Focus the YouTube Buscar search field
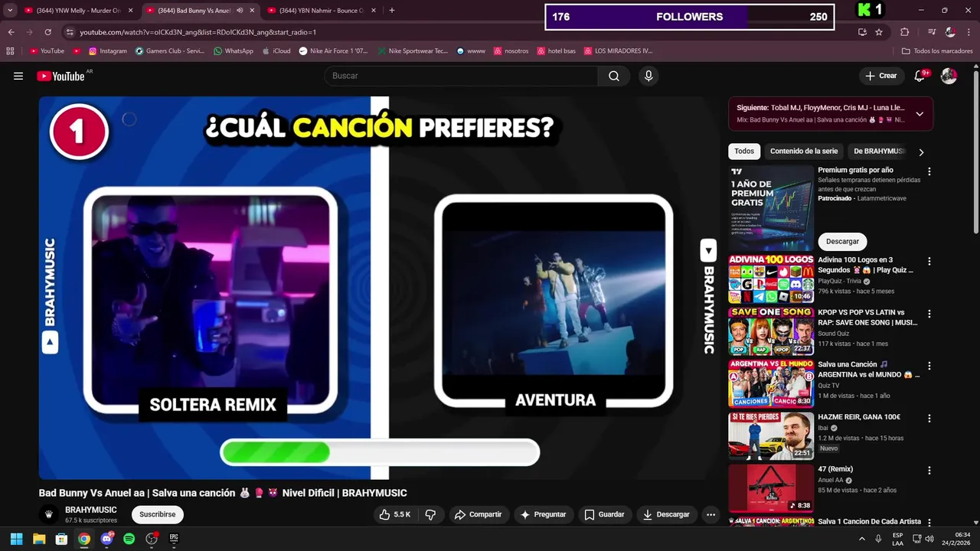 click(x=462, y=76)
